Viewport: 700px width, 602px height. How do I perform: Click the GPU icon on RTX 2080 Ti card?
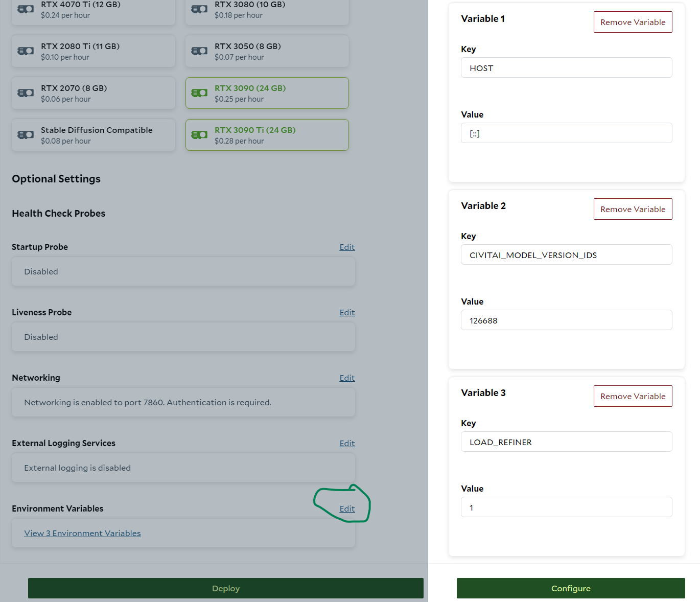pyautogui.click(x=26, y=51)
